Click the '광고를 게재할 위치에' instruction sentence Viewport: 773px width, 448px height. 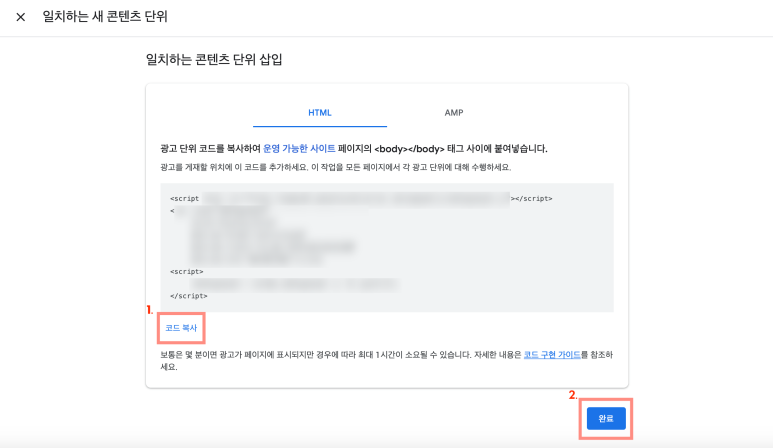point(336,168)
